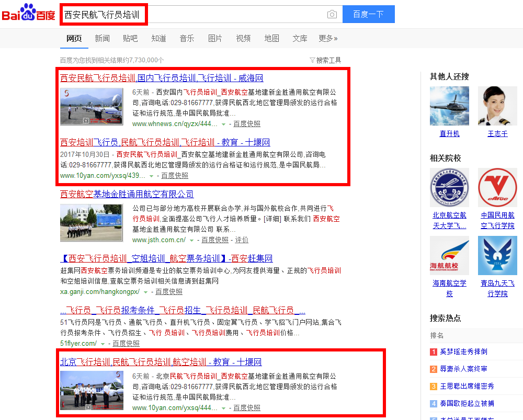523x420 pixels.
Task: Open 百度快照 for 51flyer.com result
Action: pyautogui.click(x=126, y=343)
